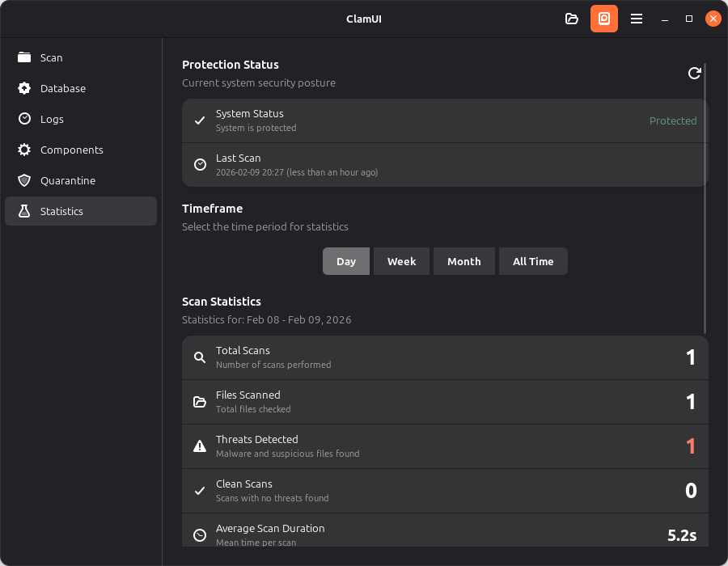
Task: Click the Statistics flask icon in sidebar
Action: [x=24, y=211]
